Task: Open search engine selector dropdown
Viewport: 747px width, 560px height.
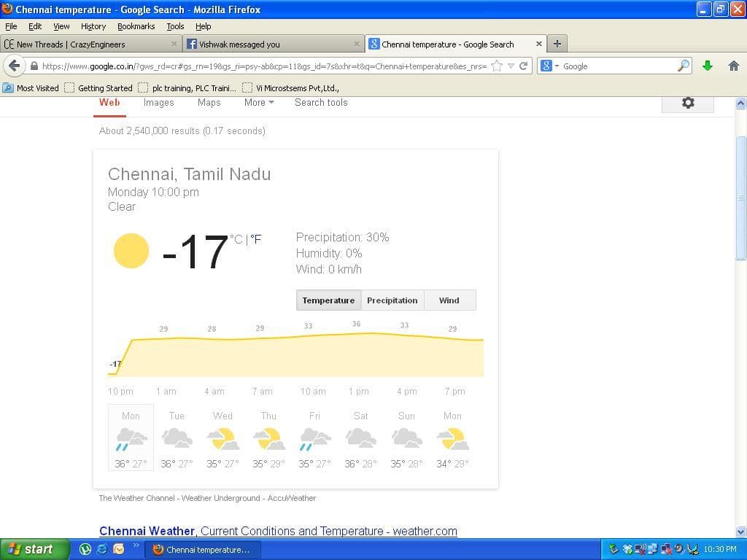Action: (549, 66)
